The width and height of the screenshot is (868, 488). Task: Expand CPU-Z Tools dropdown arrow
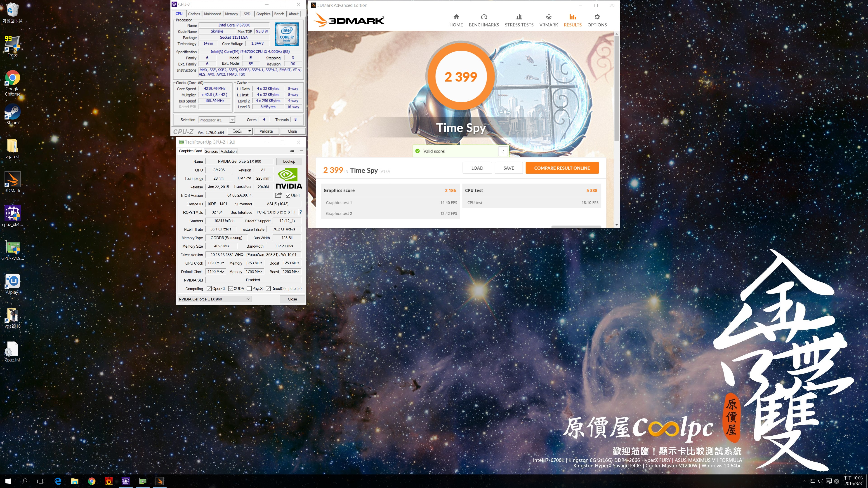point(250,131)
